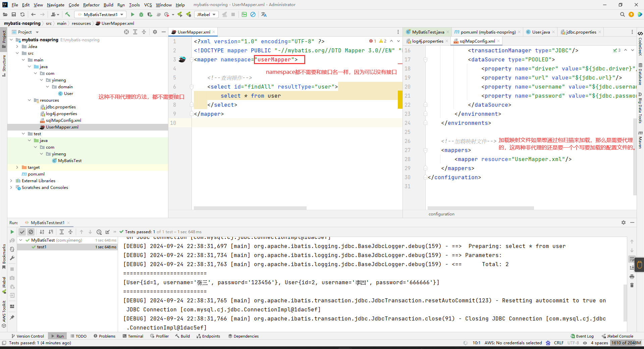Open test history clock icon
Screen dimensions: 644x349
click(99, 232)
